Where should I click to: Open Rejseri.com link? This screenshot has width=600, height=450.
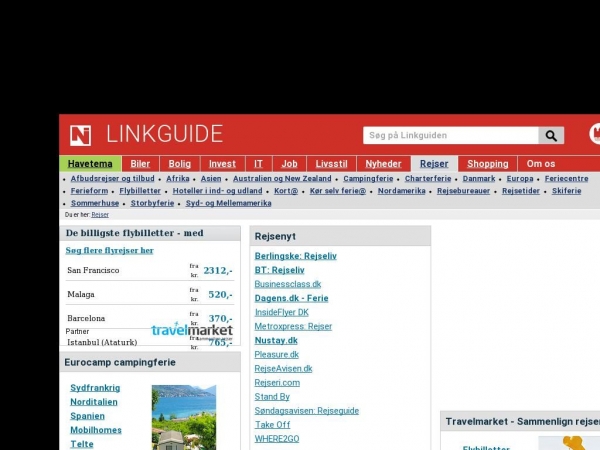coord(277,383)
